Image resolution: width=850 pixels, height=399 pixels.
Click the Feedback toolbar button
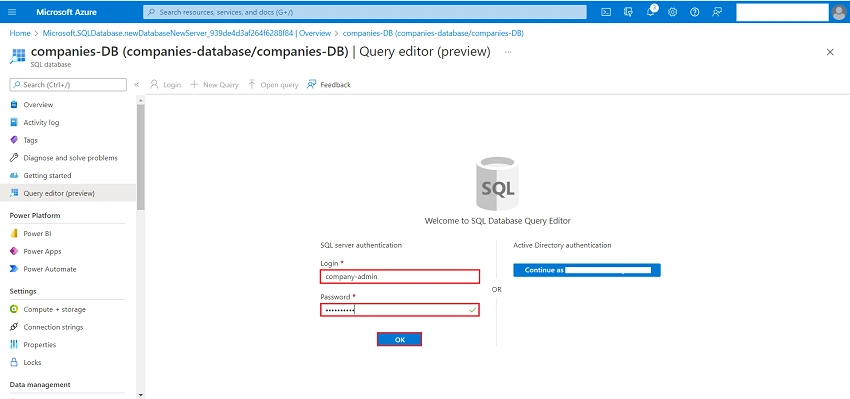tap(329, 85)
